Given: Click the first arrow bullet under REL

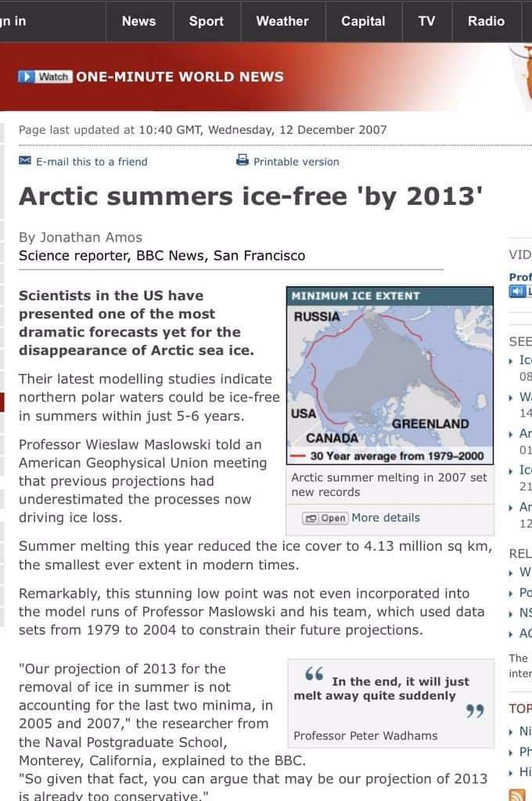Looking at the screenshot, I should click(512, 572).
